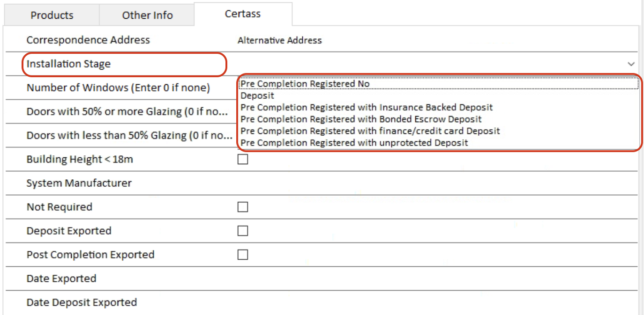Open the Installation Stage dropdown arrow
The height and width of the screenshot is (315, 644).
[631, 64]
